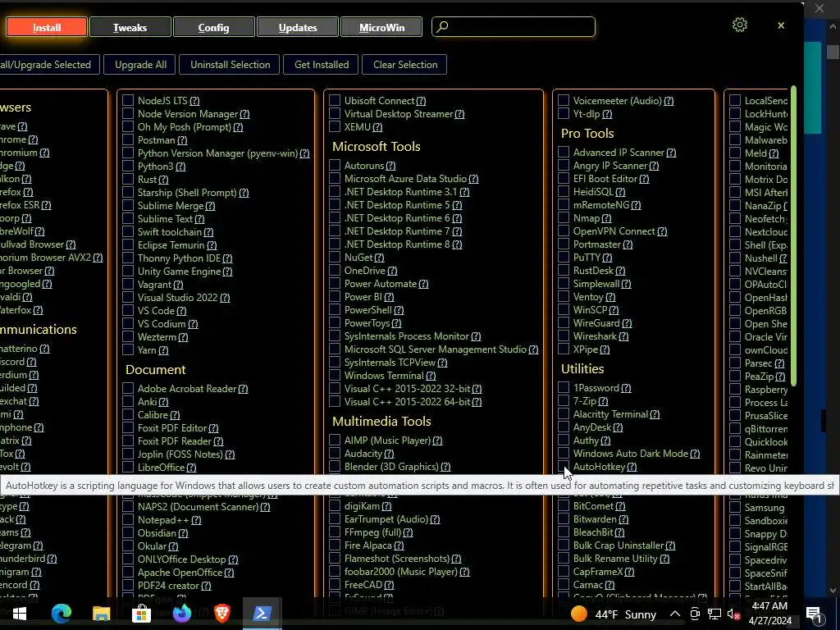Click the Get Installed button
Screen dimensions: 840x630
pos(322,64)
